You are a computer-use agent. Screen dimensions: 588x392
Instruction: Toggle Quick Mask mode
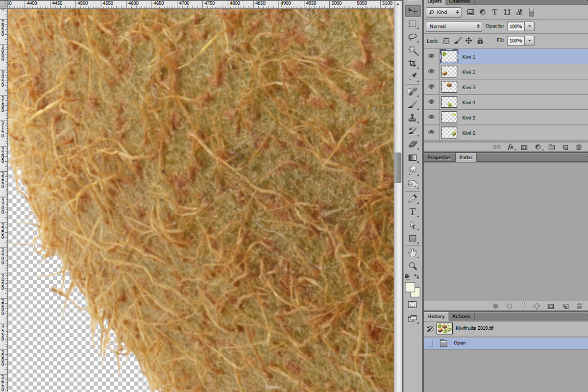[x=413, y=305]
